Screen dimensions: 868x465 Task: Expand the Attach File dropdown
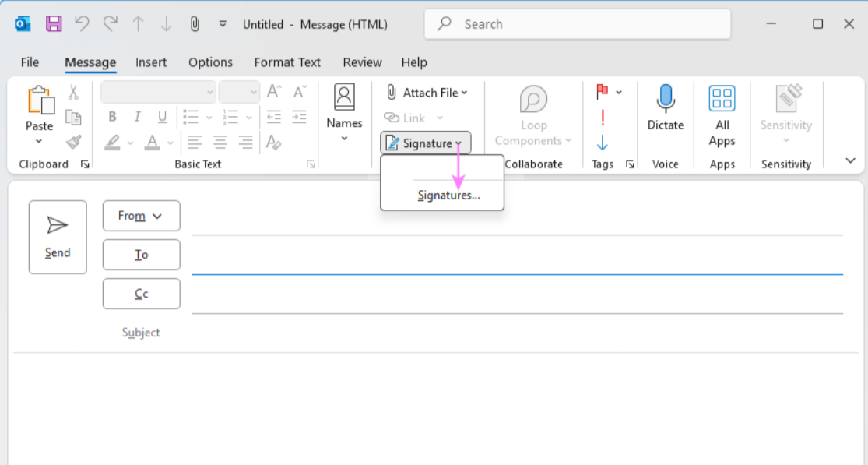pyautogui.click(x=462, y=92)
